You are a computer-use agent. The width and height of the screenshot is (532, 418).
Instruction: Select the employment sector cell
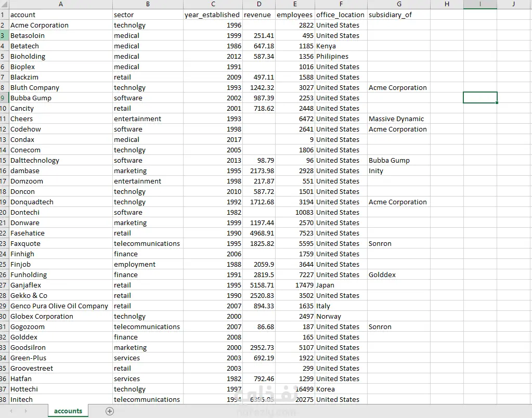tap(148, 264)
